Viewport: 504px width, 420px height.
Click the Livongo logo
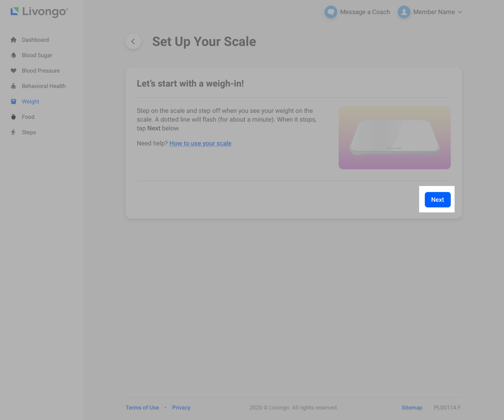39,11
